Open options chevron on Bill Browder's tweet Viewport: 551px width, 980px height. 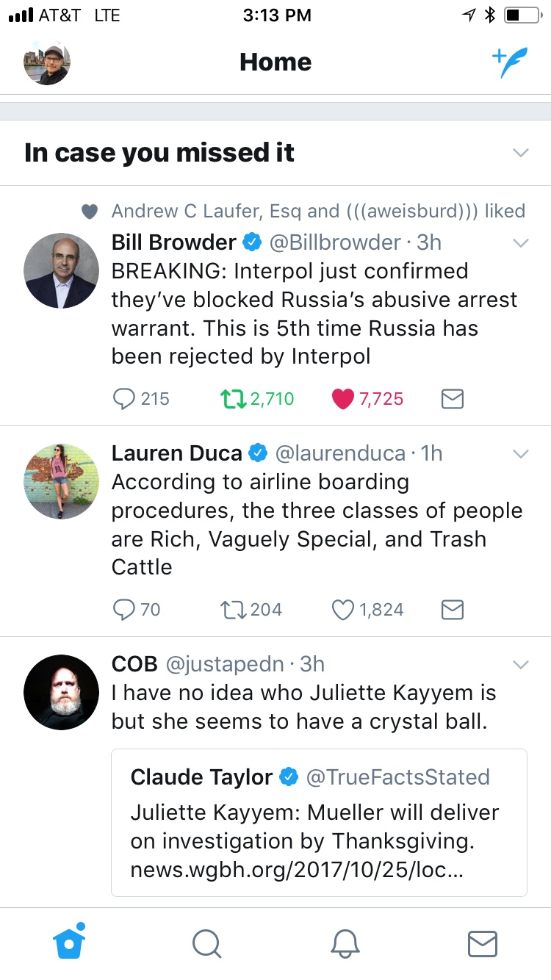coord(520,242)
